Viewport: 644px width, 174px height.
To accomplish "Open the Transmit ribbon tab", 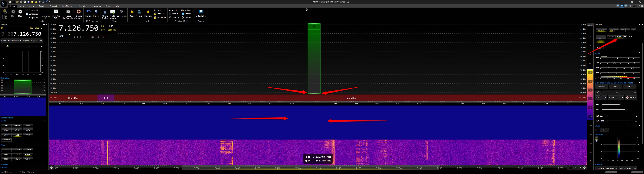I will click(x=54, y=6).
